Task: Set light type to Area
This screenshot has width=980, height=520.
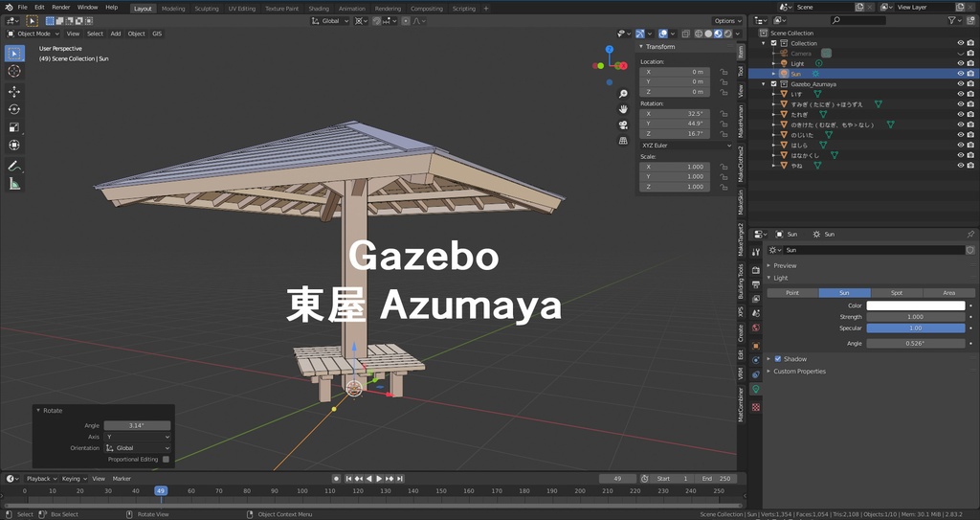Action: 948,293
